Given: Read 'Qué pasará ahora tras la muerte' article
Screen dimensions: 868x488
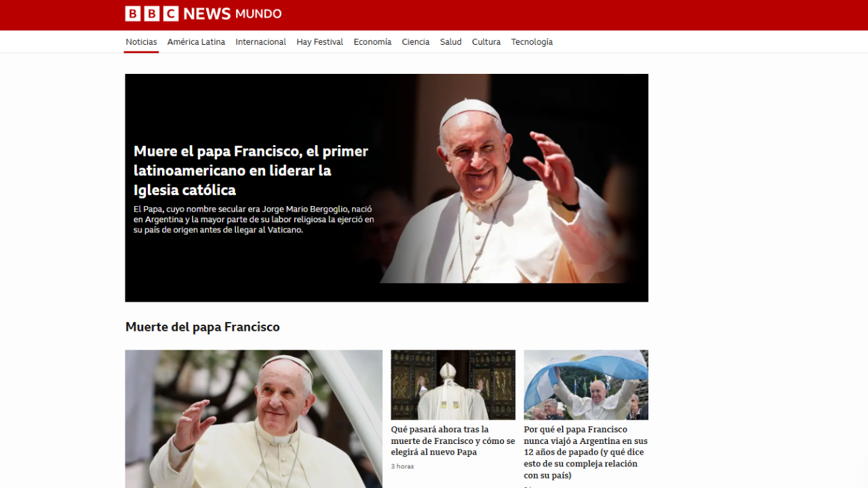Looking at the screenshot, I should (x=452, y=441).
